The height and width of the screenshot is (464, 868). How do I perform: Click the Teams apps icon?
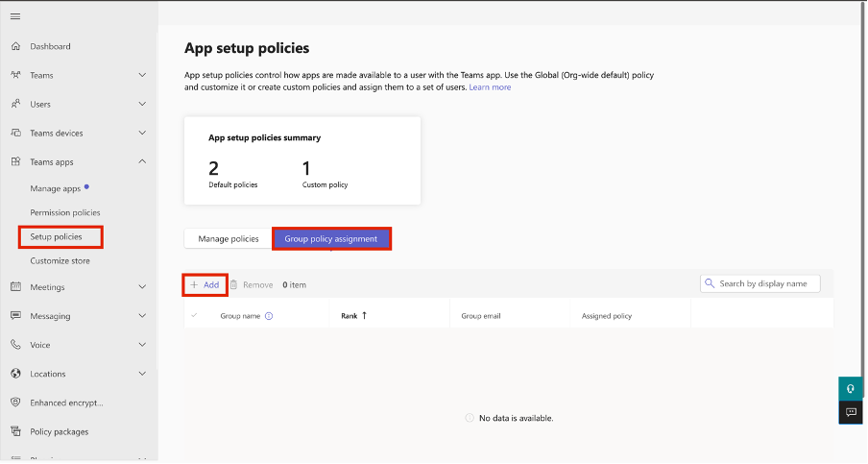[x=15, y=161]
